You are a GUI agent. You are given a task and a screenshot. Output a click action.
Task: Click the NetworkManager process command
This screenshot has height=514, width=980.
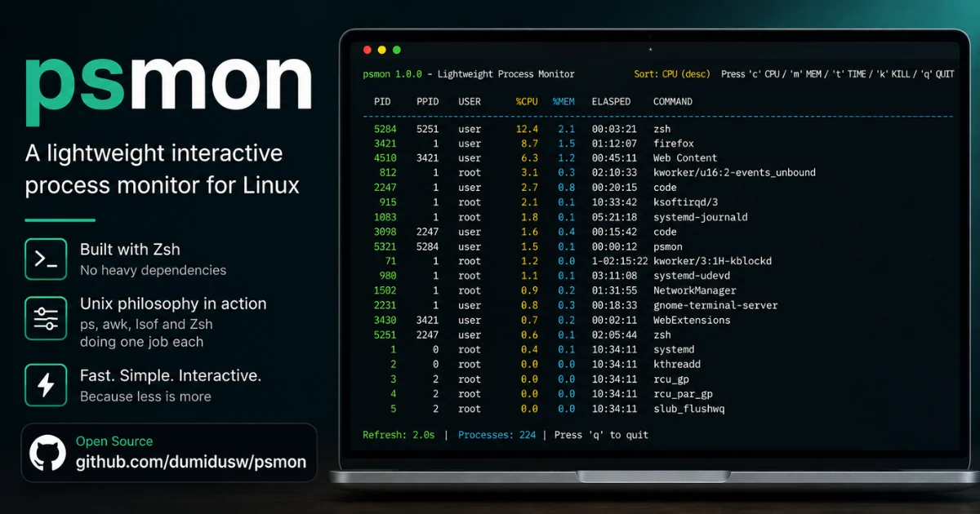694,290
